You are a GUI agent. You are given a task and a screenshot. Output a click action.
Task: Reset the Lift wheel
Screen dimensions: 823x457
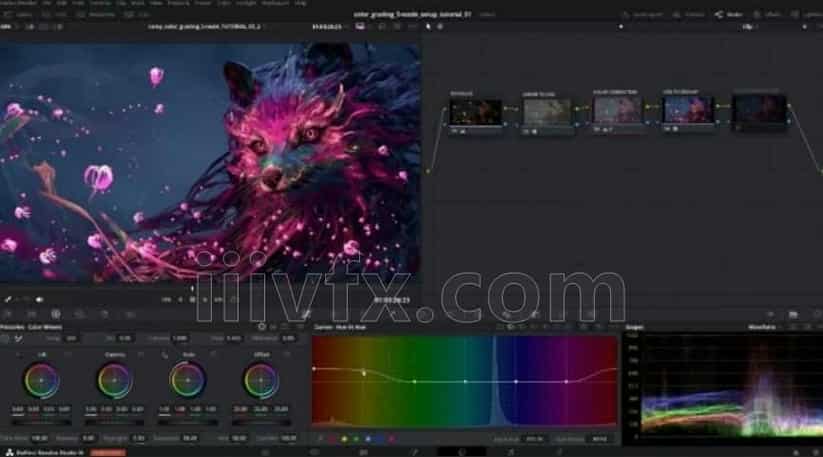pyautogui.click(x=68, y=355)
